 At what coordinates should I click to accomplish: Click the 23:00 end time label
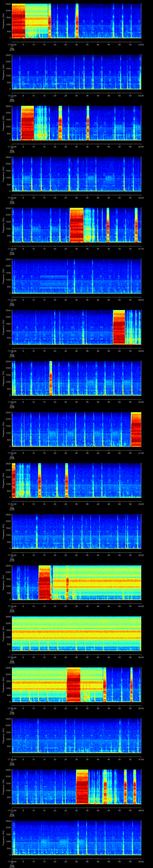click(141, 44)
